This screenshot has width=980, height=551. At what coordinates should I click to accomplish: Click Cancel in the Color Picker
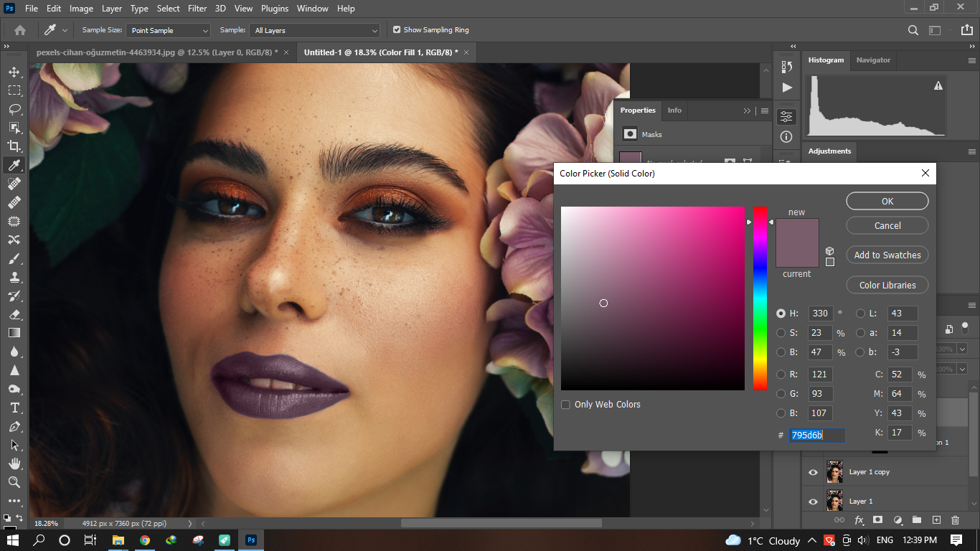point(887,225)
